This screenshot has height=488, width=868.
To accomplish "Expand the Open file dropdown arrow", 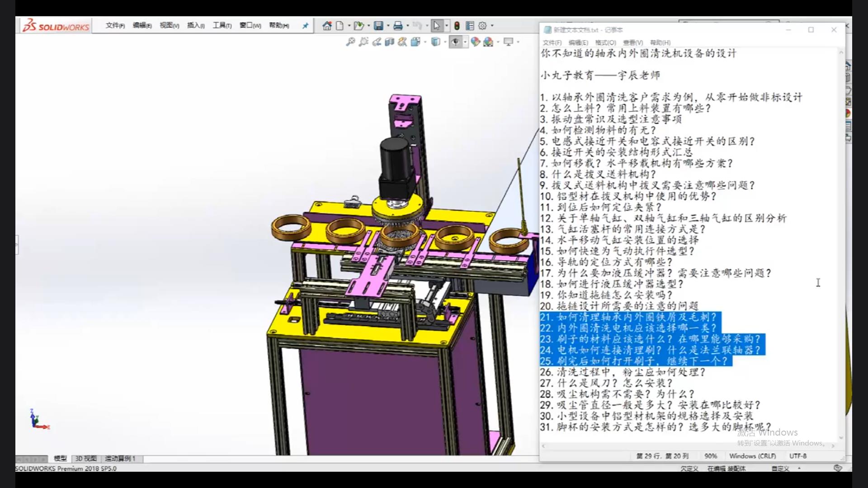I will [x=368, y=26].
